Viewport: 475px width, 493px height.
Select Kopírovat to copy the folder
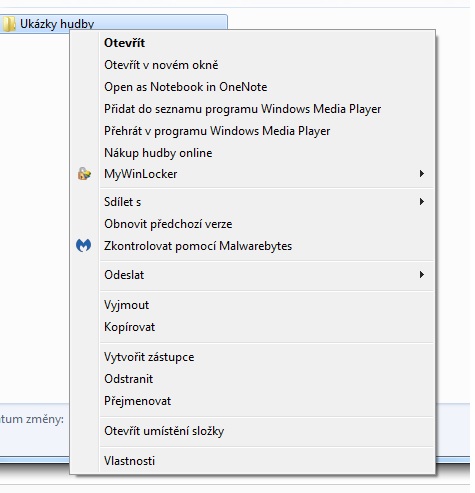[x=252, y=327]
